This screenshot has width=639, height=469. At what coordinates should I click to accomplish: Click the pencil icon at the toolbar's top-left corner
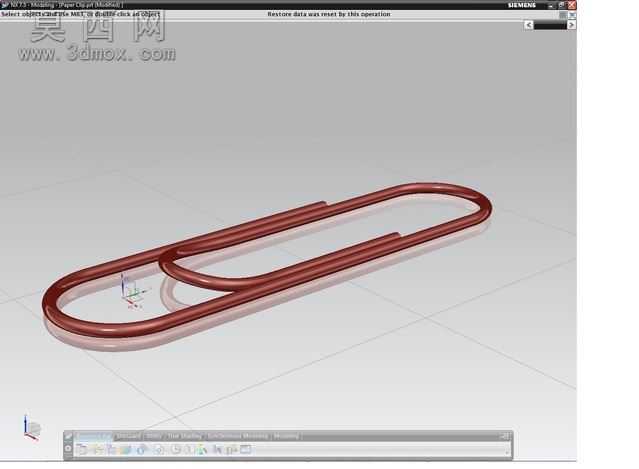68,436
